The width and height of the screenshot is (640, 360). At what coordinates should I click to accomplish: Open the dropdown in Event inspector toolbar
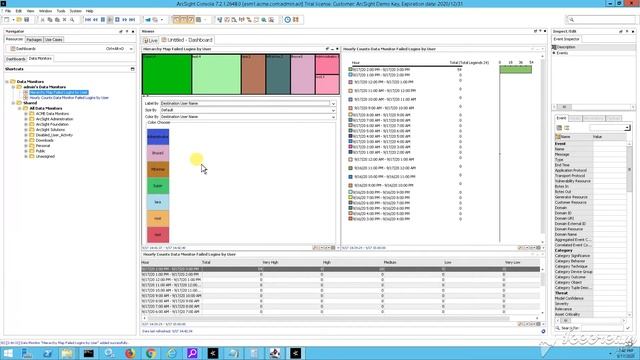tap(627, 128)
